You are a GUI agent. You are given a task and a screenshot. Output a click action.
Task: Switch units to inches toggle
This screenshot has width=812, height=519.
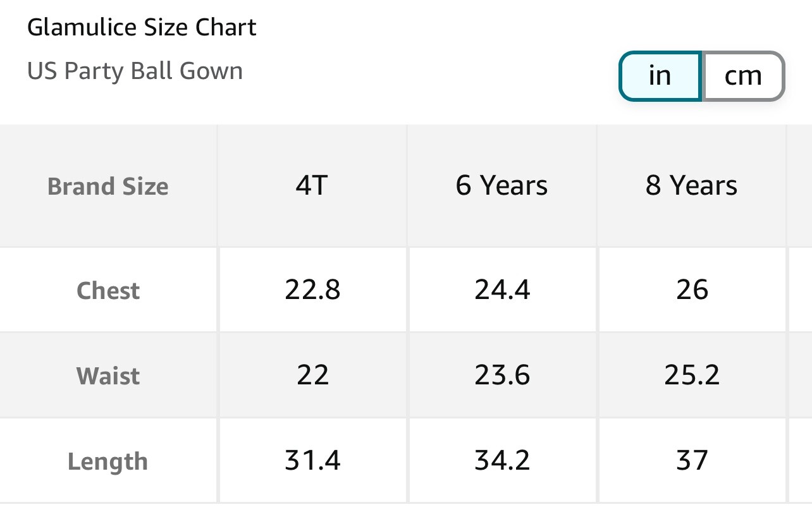[660, 76]
